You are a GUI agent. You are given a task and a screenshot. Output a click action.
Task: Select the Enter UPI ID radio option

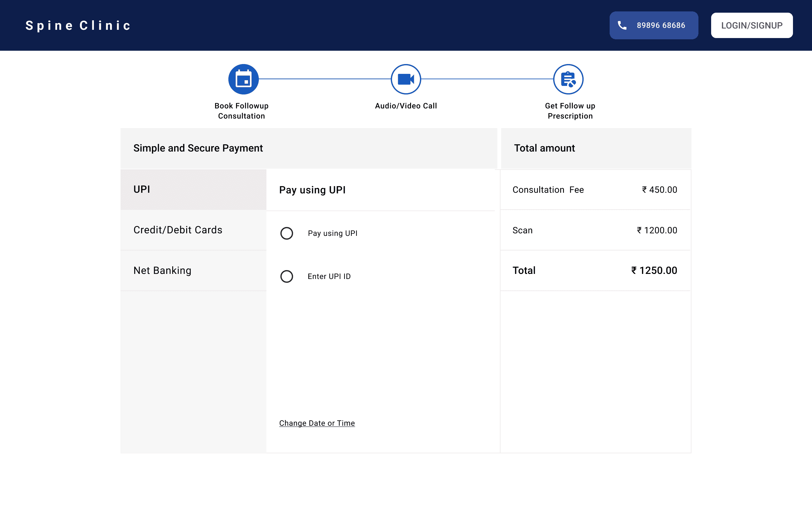[287, 276]
